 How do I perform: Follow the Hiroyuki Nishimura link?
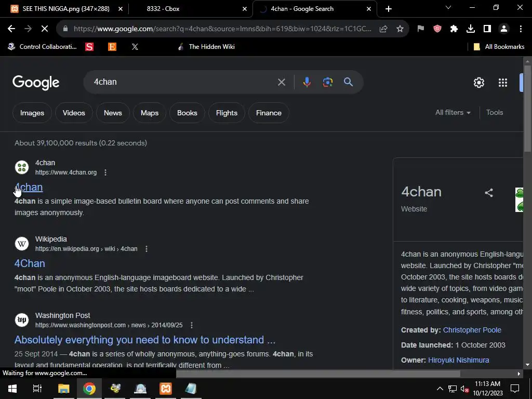[x=458, y=360]
